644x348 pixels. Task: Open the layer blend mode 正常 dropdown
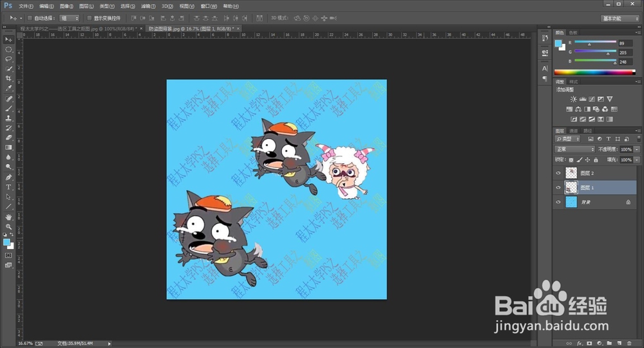(x=574, y=149)
